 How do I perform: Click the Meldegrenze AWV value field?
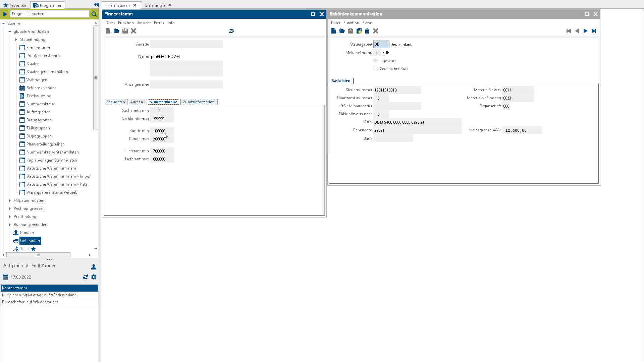pos(522,130)
